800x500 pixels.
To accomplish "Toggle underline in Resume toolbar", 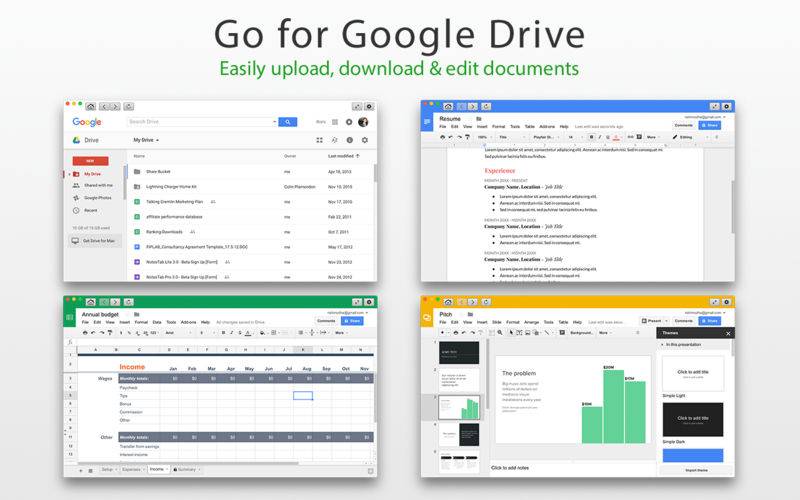I will click(608, 137).
